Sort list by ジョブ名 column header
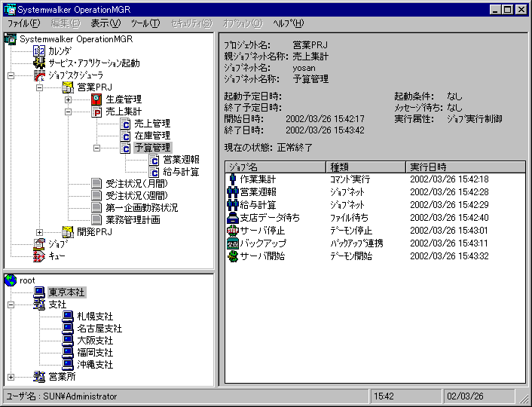Screen dimensions: 532x407 tap(275, 166)
